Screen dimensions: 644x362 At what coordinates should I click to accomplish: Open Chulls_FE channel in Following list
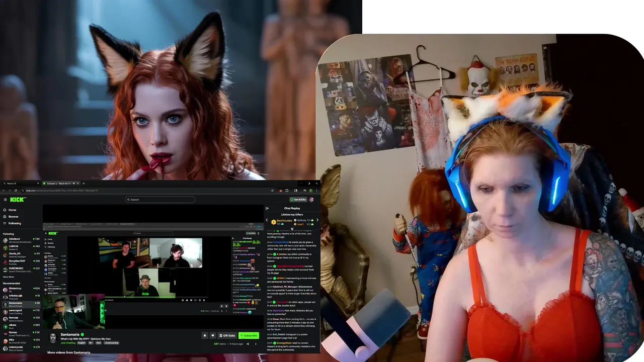point(21,254)
